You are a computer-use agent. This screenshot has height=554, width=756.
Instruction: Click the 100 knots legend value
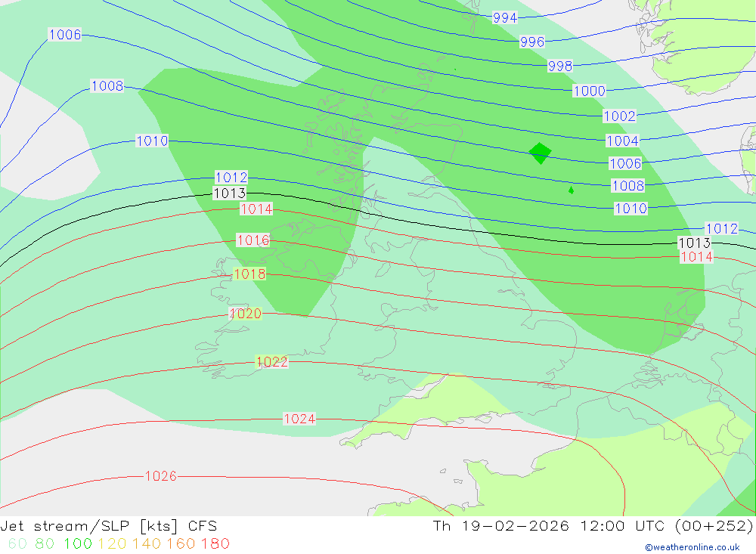coord(78,544)
